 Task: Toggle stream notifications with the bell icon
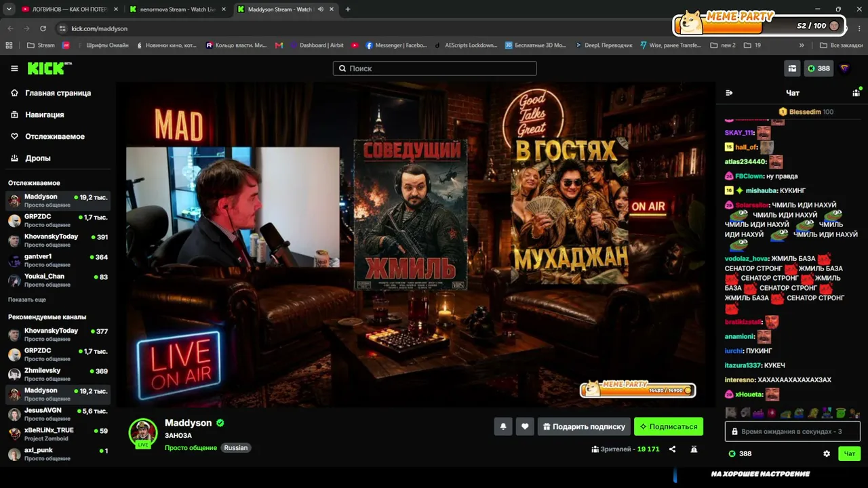point(503,426)
